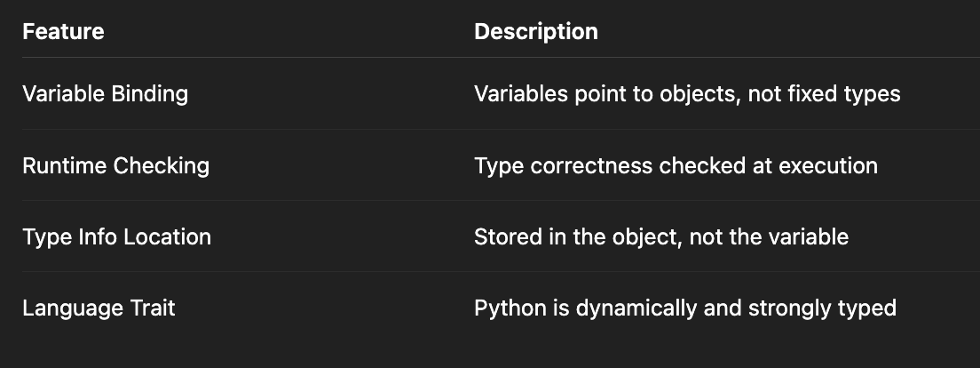Click the Type Info Location cell
Screen dimensions: 980x368
pyautogui.click(x=116, y=237)
